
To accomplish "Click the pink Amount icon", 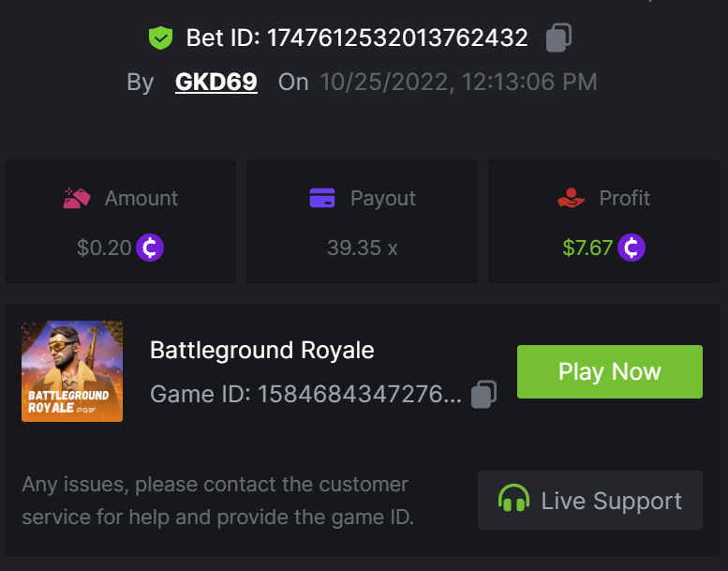I will (x=77, y=199).
